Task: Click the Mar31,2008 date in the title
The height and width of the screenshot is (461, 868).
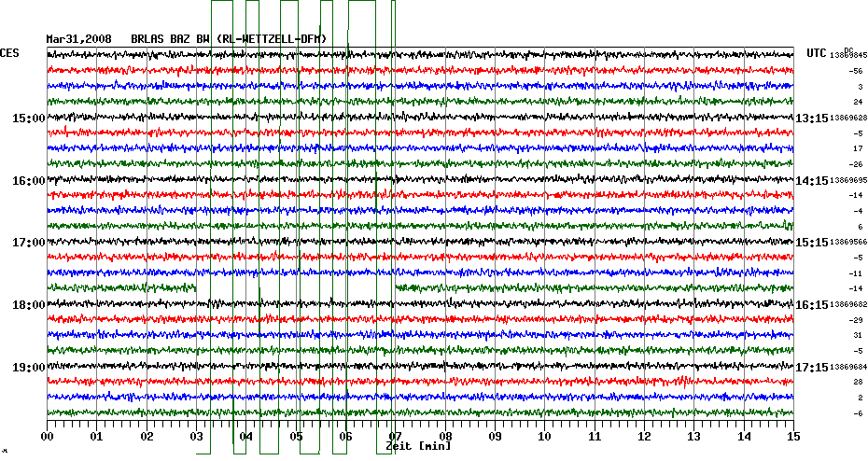Action: click(x=78, y=39)
